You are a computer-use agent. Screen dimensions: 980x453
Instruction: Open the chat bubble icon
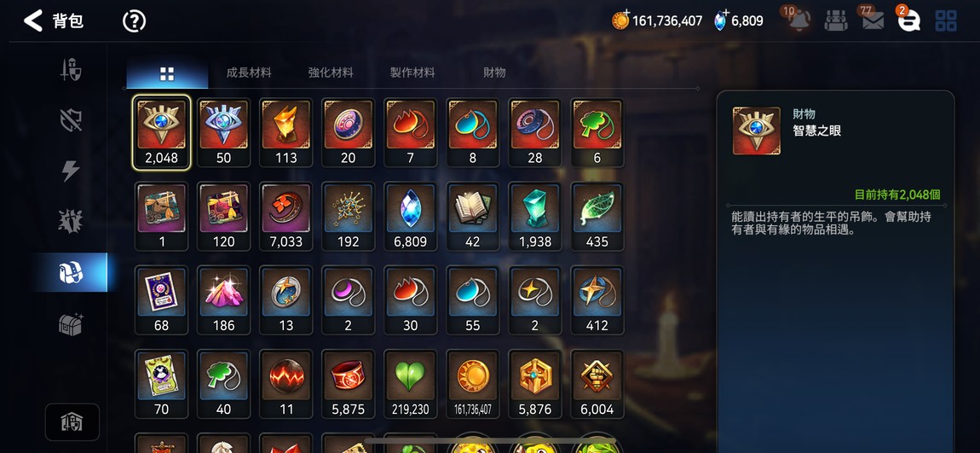[x=908, y=21]
